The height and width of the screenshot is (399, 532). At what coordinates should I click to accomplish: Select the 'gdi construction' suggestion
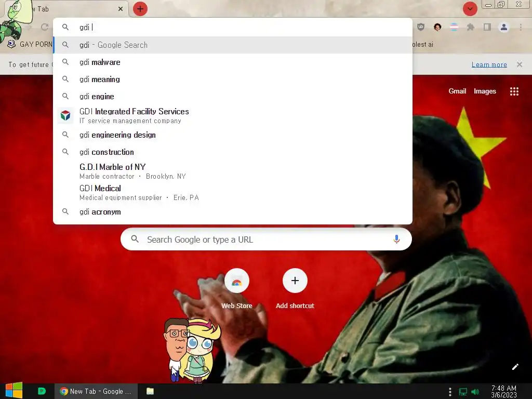233,152
